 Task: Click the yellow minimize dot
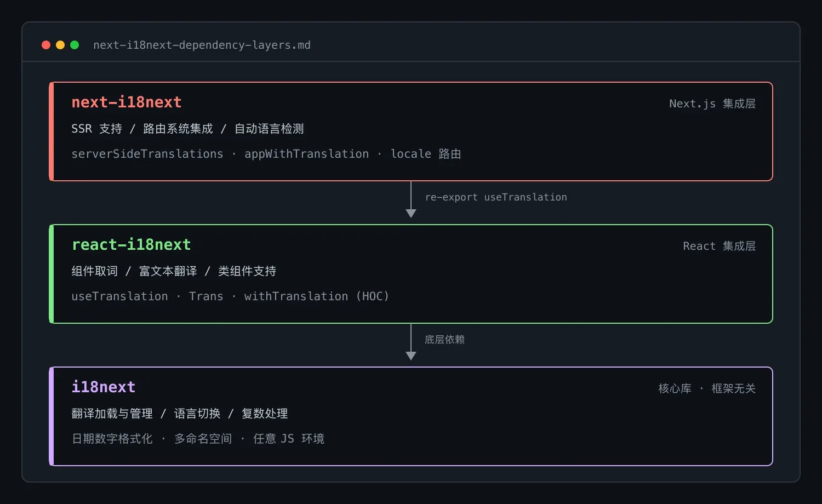click(x=60, y=45)
